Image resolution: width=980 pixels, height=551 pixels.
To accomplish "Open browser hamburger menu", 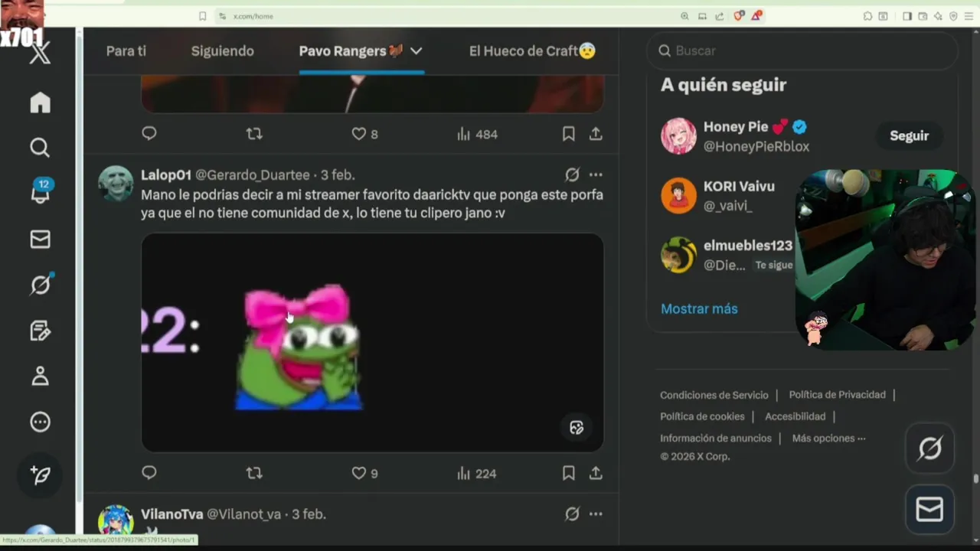I will coord(969,16).
